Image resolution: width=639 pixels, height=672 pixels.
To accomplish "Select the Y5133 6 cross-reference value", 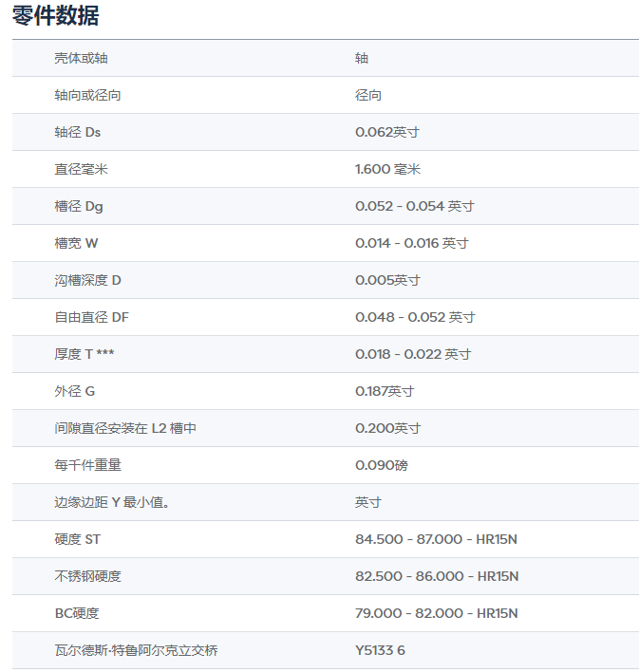I will coord(380,651).
